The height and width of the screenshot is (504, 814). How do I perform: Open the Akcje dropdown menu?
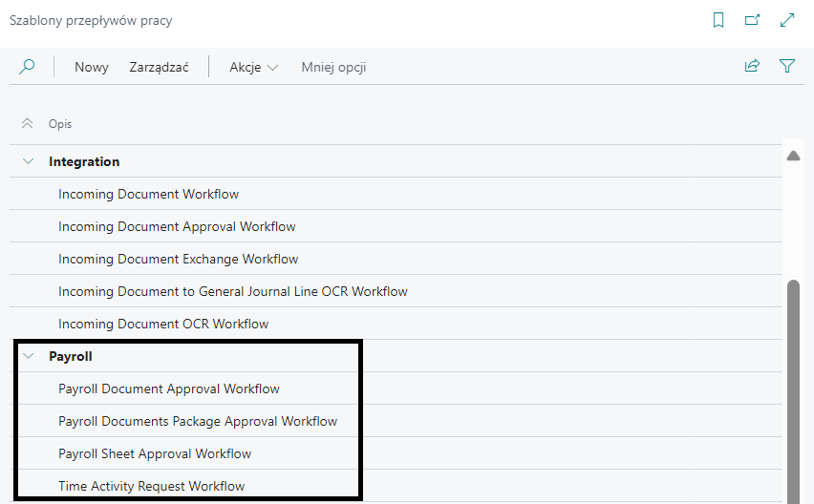coord(253,67)
